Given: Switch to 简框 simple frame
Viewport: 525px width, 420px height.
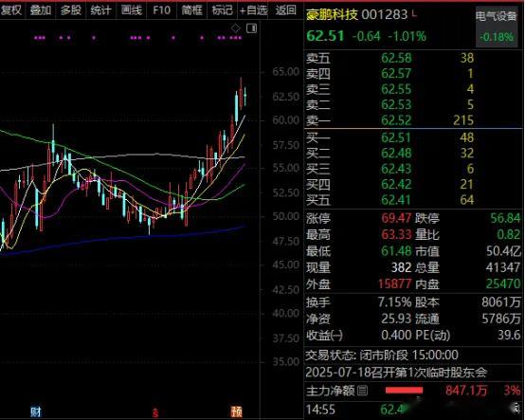Looking at the screenshot, I should 191,10.
